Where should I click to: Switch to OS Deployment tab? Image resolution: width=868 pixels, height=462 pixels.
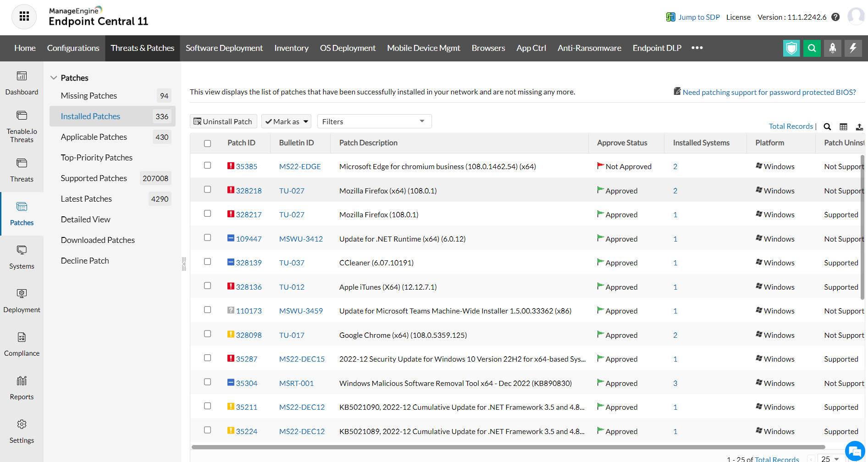pos(348,48)
